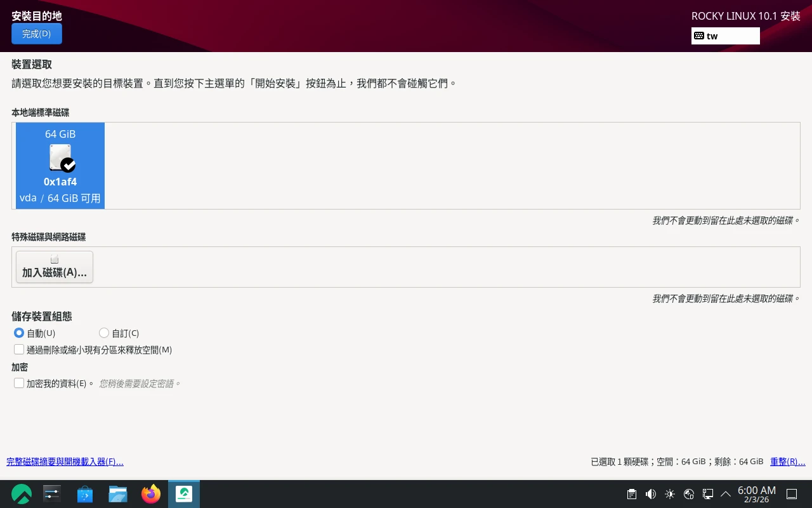Enable freeing space by removing partitions checkbox
Image resolution: width=812 pixels, height=508 pixels.
19,349
